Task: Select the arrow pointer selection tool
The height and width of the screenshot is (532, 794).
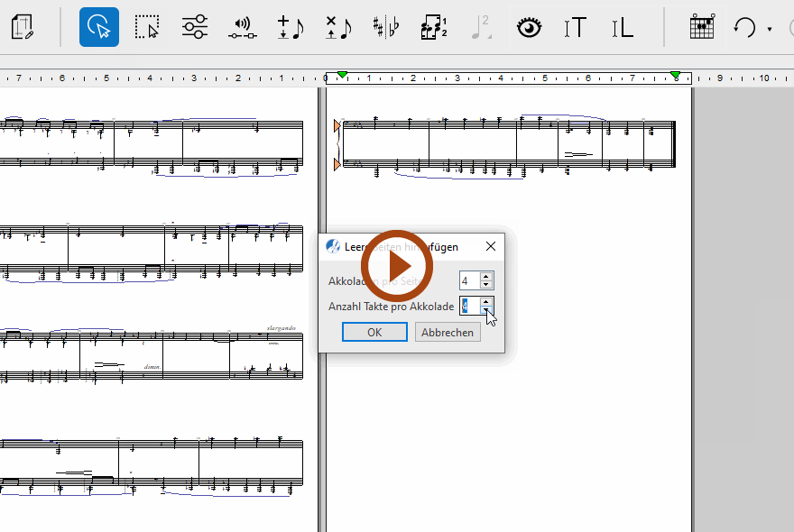Action: (99, 27)
